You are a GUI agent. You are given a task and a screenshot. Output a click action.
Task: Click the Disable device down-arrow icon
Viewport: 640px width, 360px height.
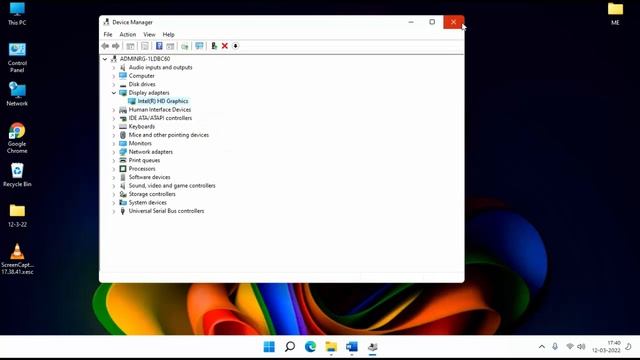click(x=236, y=46)
